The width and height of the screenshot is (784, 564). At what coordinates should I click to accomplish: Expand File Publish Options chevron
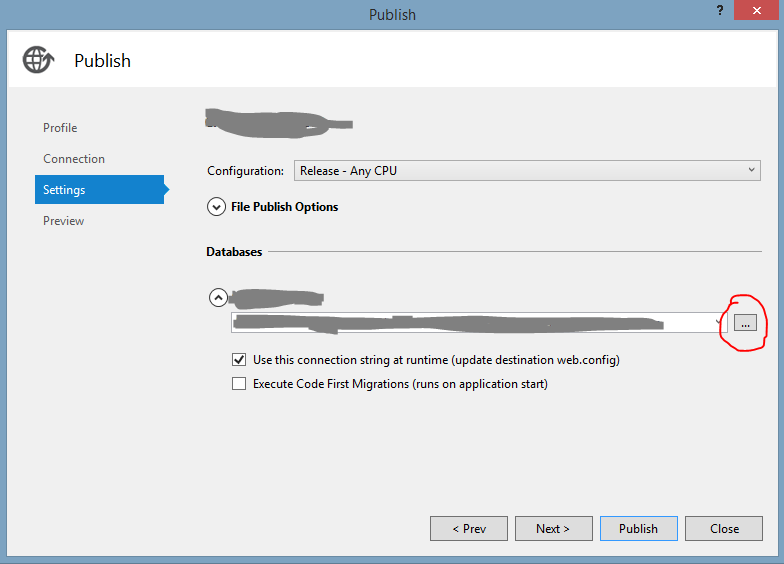216,206
